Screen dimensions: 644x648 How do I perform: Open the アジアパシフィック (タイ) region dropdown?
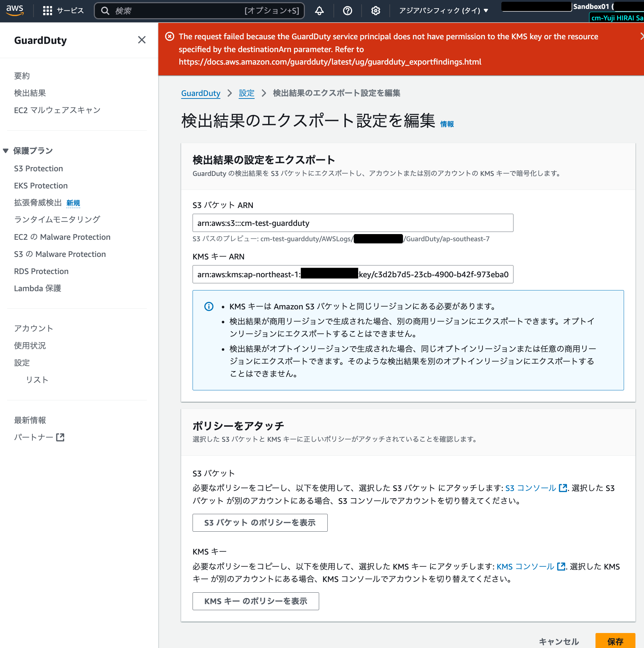point(443,11)
